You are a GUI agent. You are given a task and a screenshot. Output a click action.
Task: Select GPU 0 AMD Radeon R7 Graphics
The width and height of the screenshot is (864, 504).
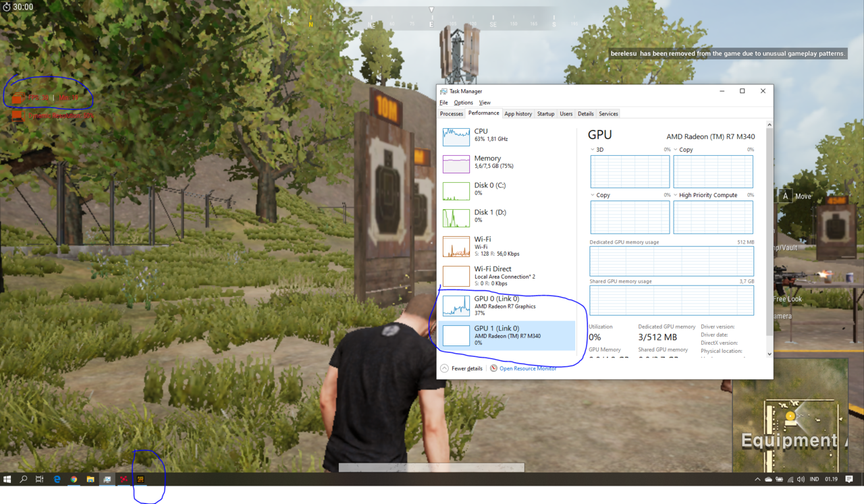click(x=506, y=306)
